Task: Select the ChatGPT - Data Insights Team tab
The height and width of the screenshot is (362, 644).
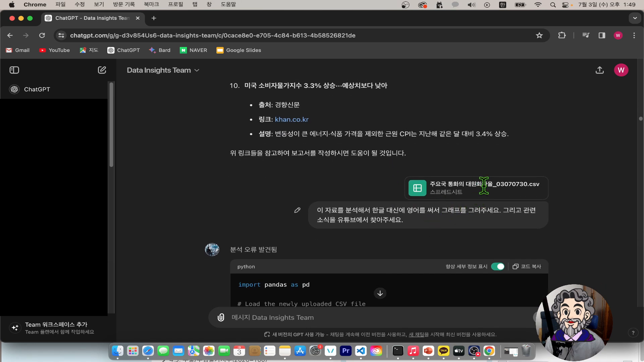Action: 93,18
